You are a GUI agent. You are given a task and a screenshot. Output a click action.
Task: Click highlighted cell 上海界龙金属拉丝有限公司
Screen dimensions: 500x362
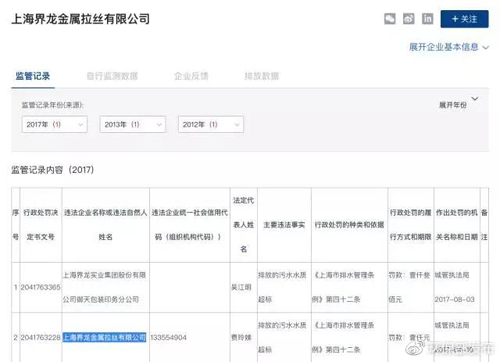pos(104,337)
